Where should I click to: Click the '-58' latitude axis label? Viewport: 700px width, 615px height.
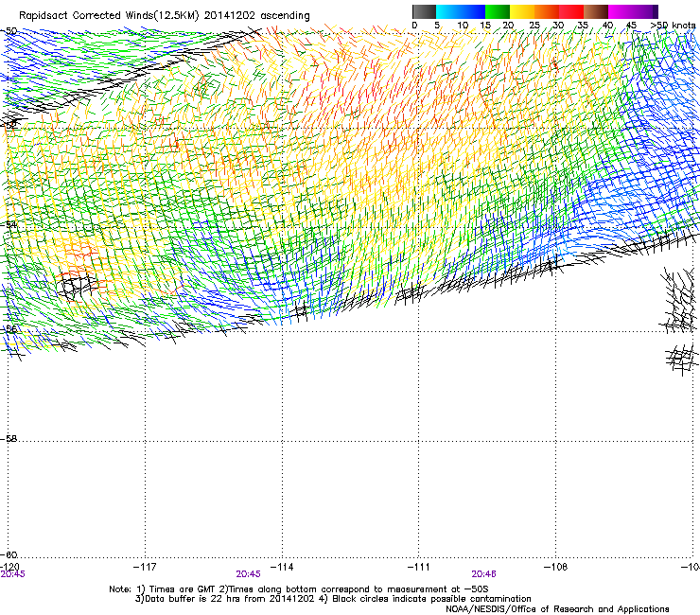pos(9,439)
